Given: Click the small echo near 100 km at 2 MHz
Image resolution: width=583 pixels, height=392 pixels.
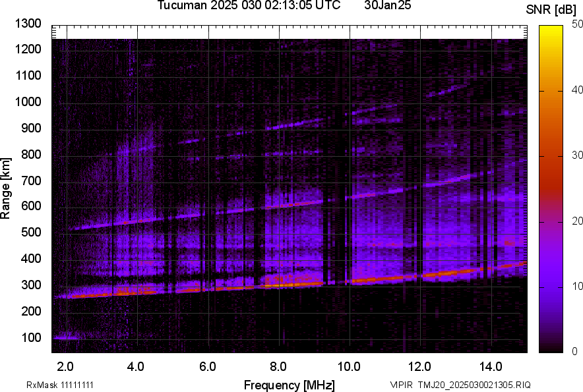Looking at the screenshot, I should [65, 337].
